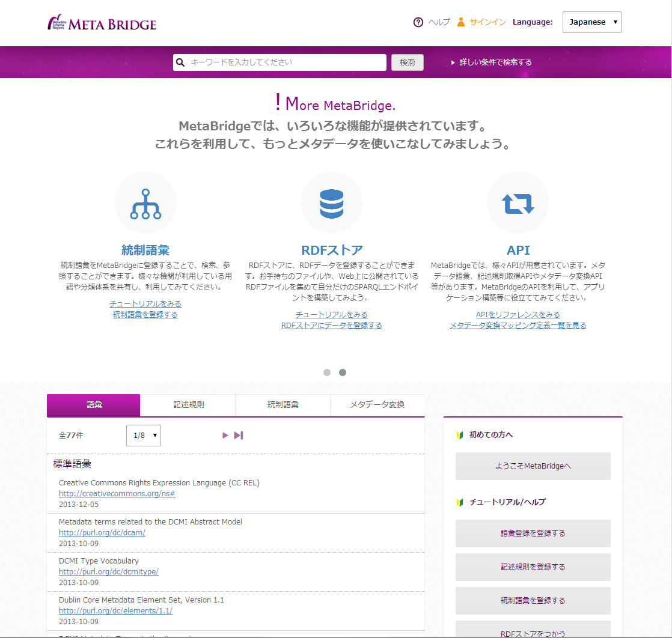Click DCMI Type Vocabulary title

99,561
